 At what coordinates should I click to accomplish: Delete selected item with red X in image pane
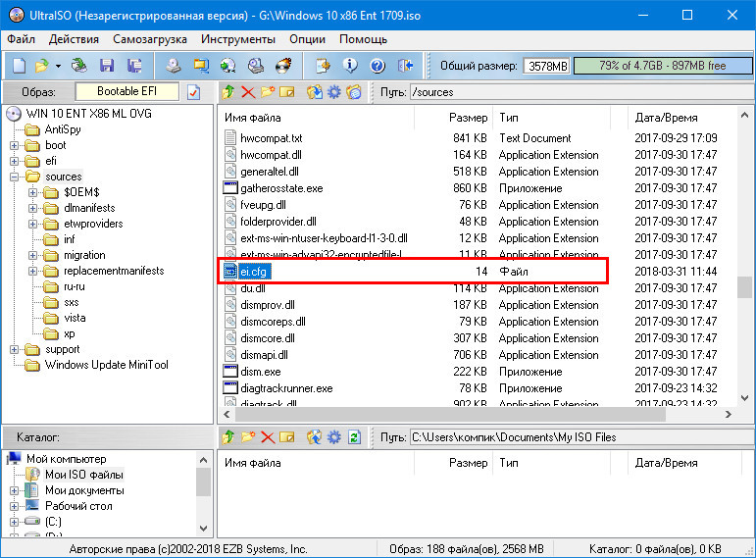point(248,91)
